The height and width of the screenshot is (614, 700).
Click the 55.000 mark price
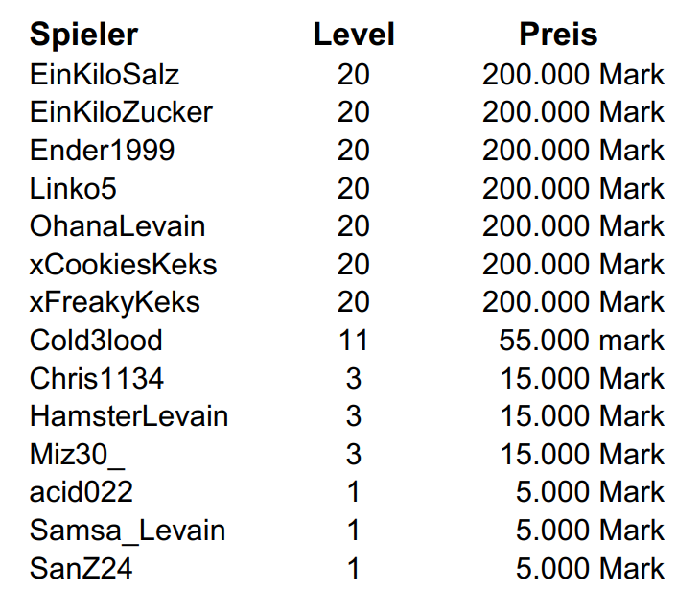tap(581, 341)
